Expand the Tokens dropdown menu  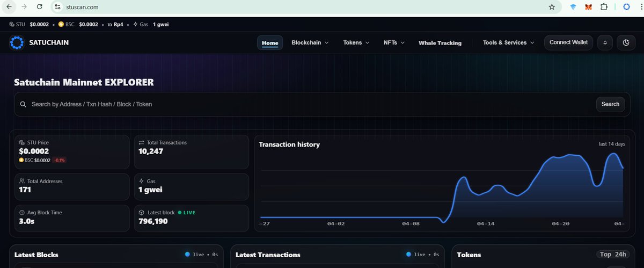(356, 42)
